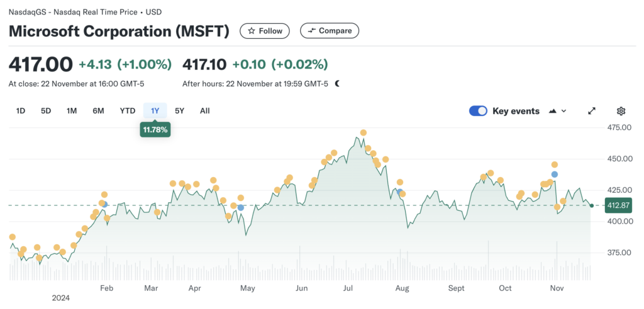Select the 5Y time range
Viewport: 644px width, 309px height.
coord(180,111)
